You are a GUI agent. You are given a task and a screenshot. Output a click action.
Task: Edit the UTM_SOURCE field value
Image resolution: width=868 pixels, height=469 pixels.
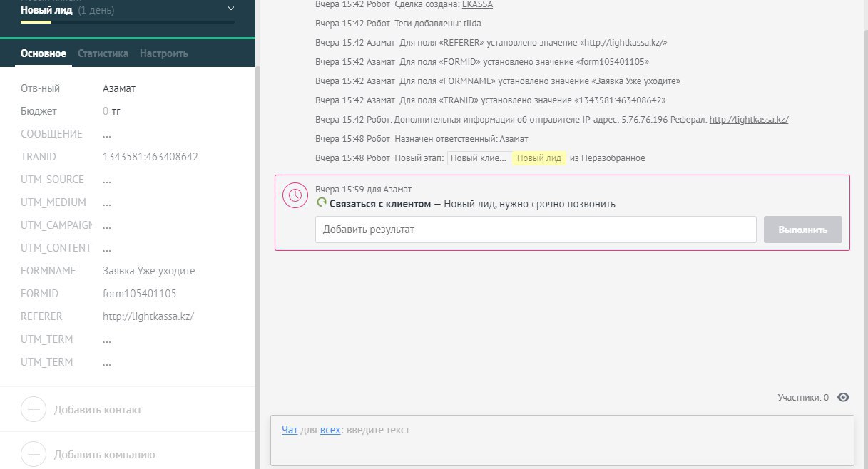pos(107,180)
